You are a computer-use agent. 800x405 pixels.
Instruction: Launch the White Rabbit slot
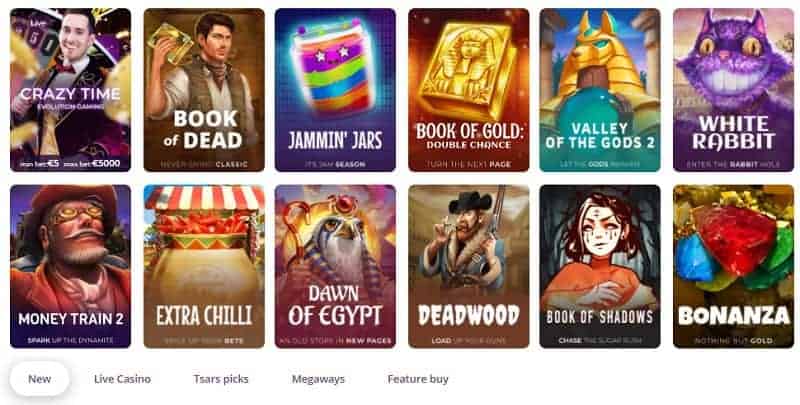[x=734, y=90]
